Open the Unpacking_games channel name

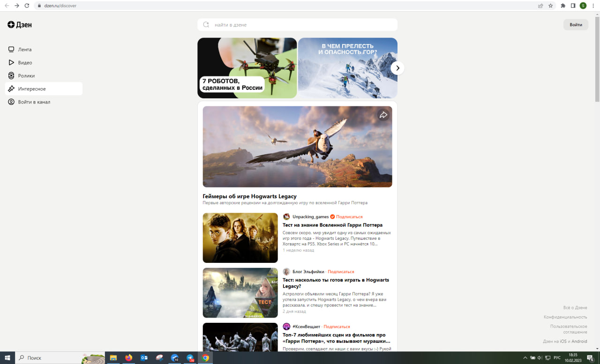310,216
